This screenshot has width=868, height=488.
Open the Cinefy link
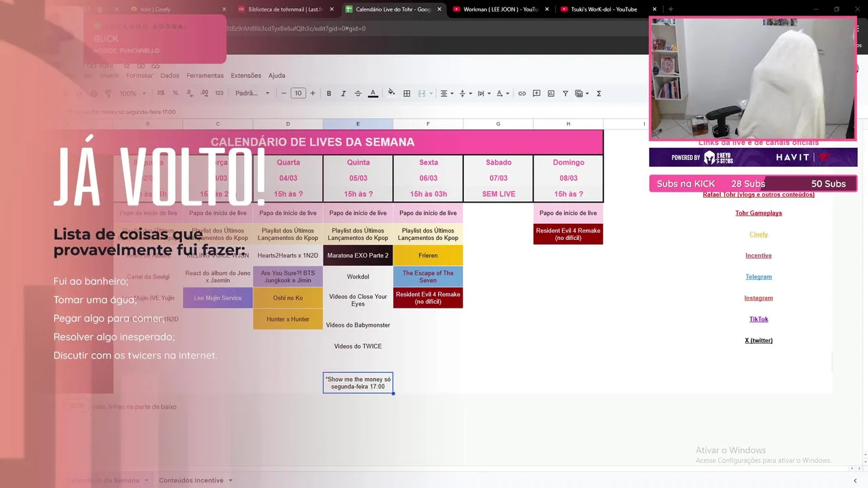click(758, 235)
